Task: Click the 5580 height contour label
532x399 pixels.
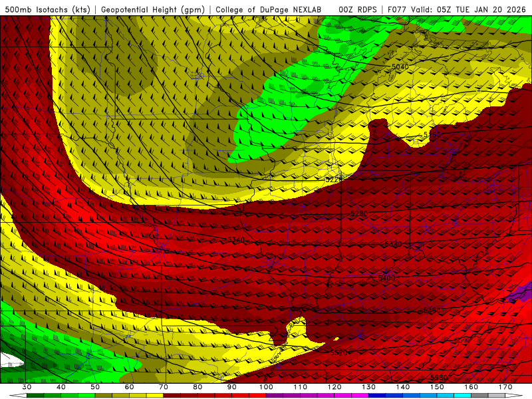Action: coord(439,377)
